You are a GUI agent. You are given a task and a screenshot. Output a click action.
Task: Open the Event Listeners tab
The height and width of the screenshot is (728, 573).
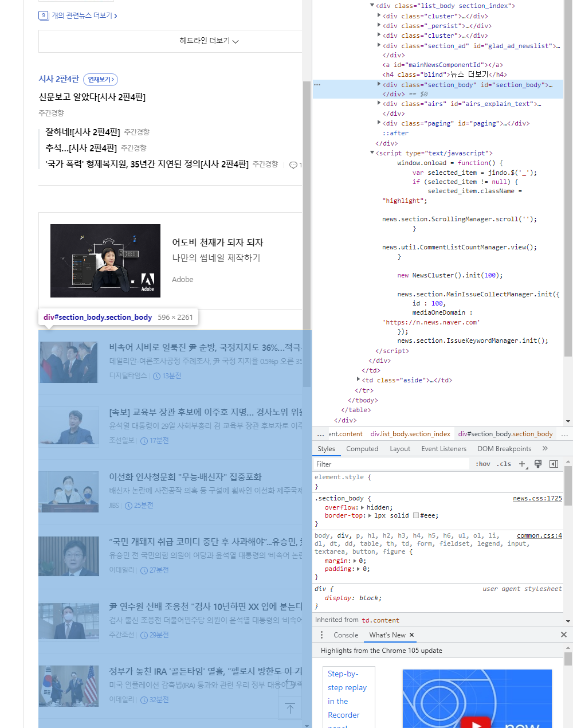coord(444,449)
